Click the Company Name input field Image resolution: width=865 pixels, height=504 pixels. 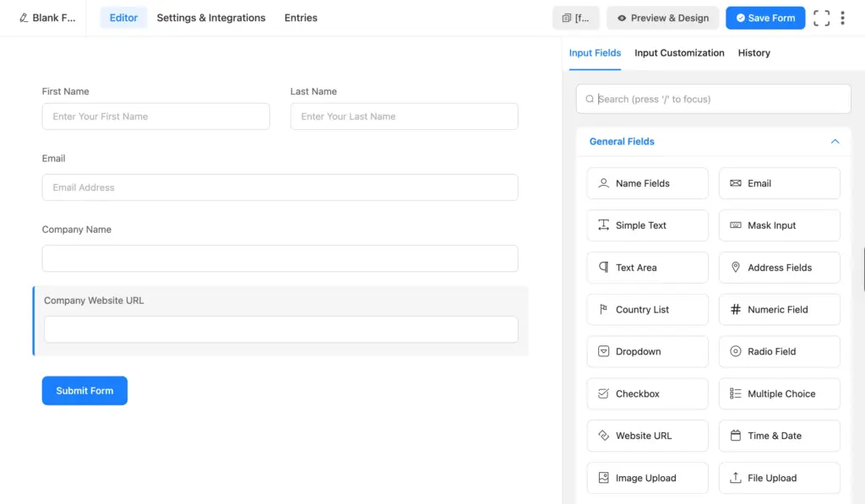coord(280,258)
